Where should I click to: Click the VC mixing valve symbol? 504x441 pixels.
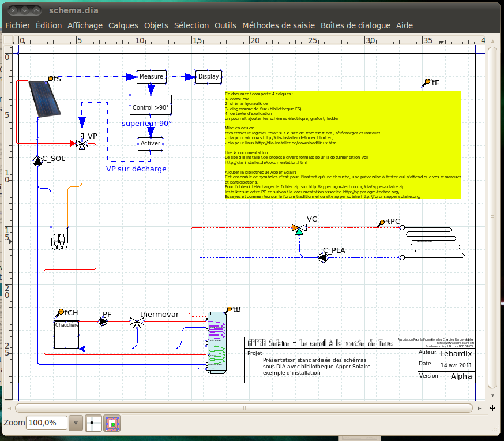[x=299, y=228]
